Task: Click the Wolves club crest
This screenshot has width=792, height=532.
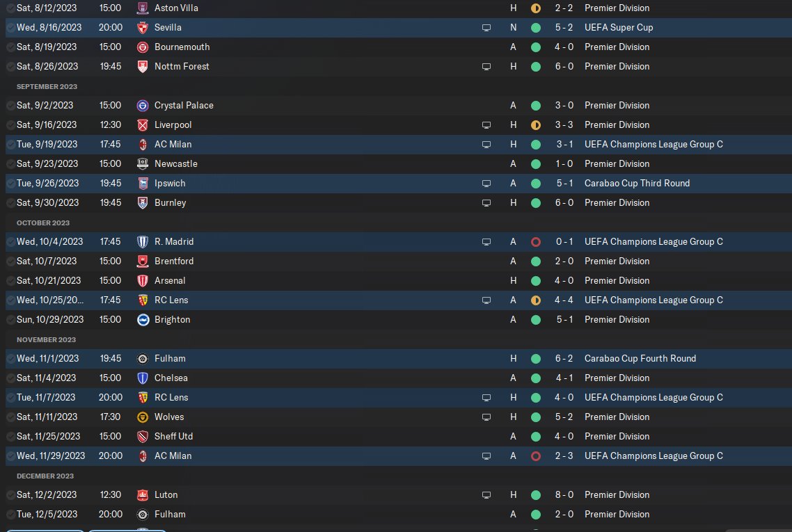Action: click(143, 417)
